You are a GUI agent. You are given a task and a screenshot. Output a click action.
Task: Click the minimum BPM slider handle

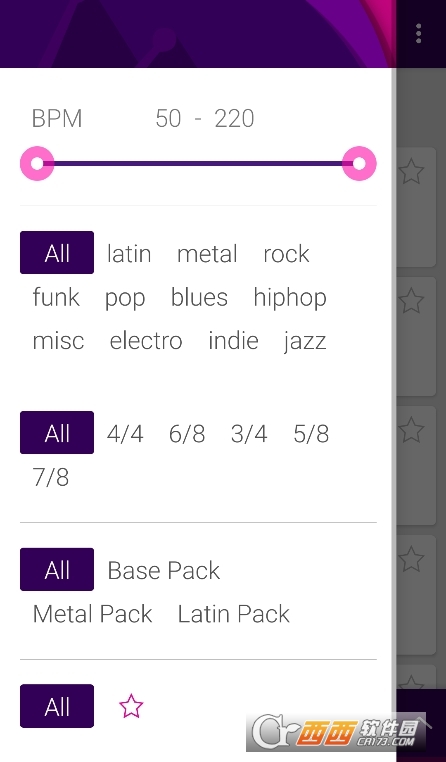click(x=37, y=163)
